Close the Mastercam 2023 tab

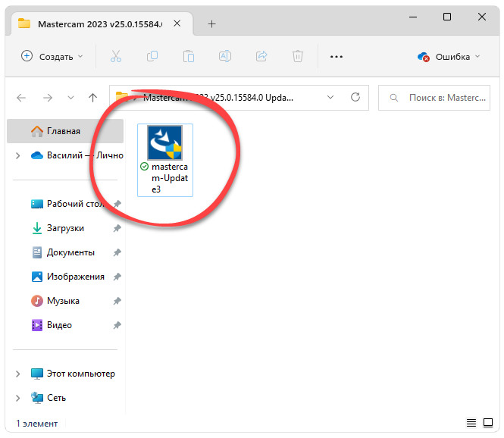click(x=177, y=23)
